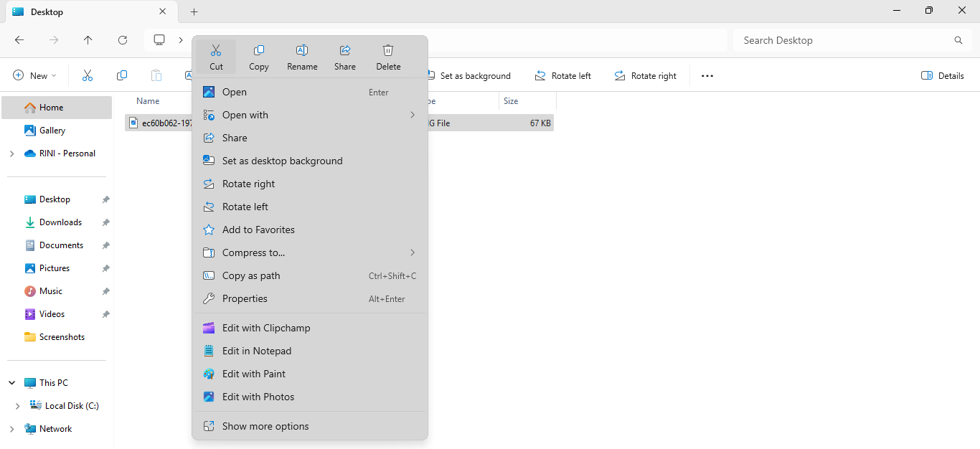Open the See more ellipsis menu

click(x=707, y=76)
